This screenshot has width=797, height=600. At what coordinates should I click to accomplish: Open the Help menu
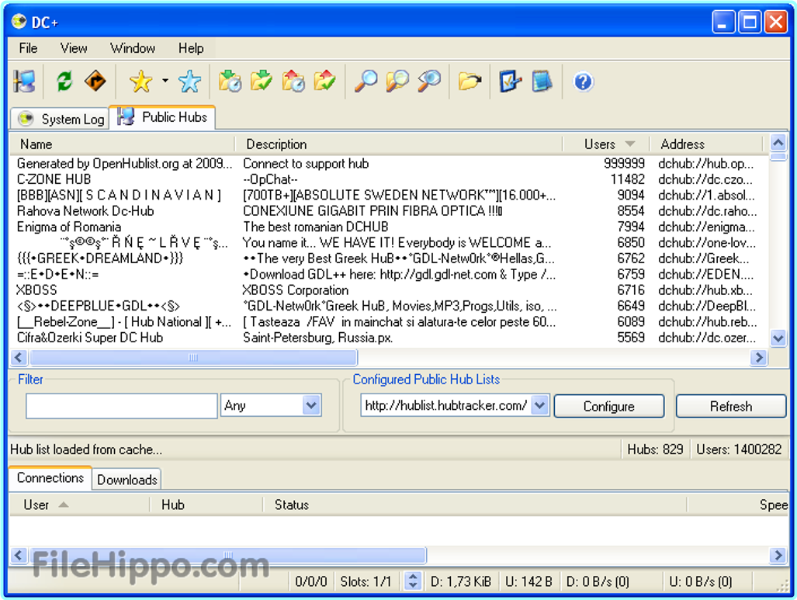(191, 48)
